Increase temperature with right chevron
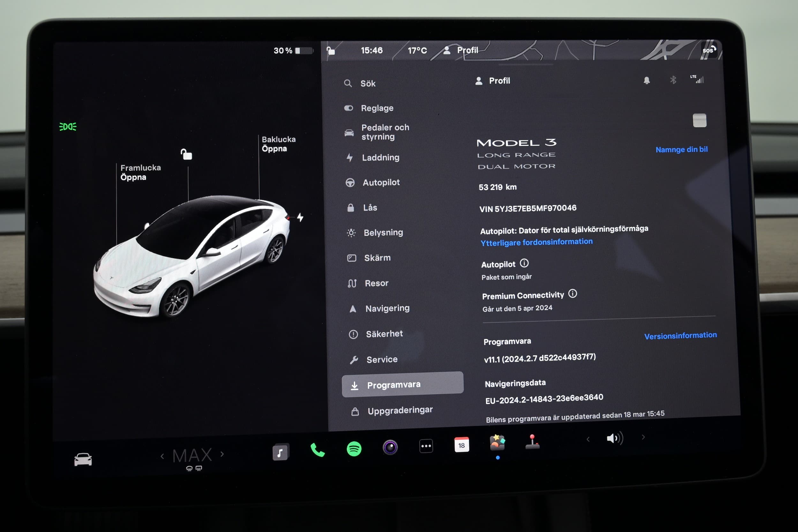The width and height of the screenshot is (798, 532). [x=222, y=454]
